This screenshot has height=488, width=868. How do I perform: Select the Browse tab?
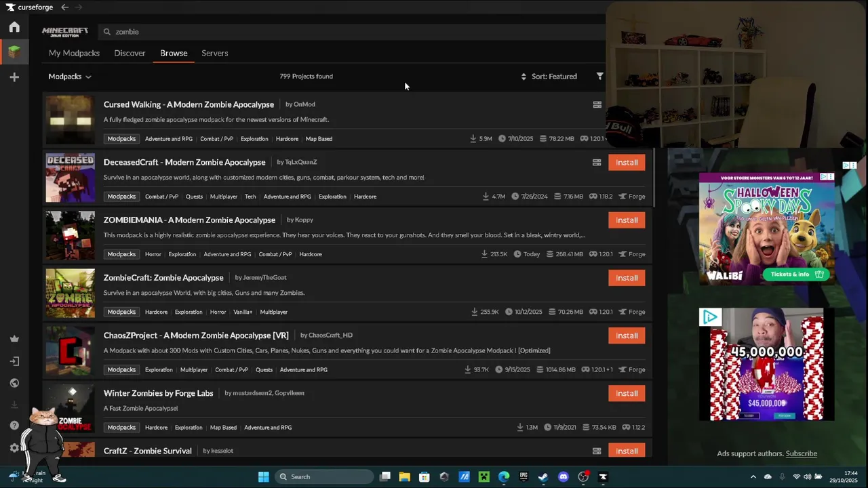click(x=174, y=53)
